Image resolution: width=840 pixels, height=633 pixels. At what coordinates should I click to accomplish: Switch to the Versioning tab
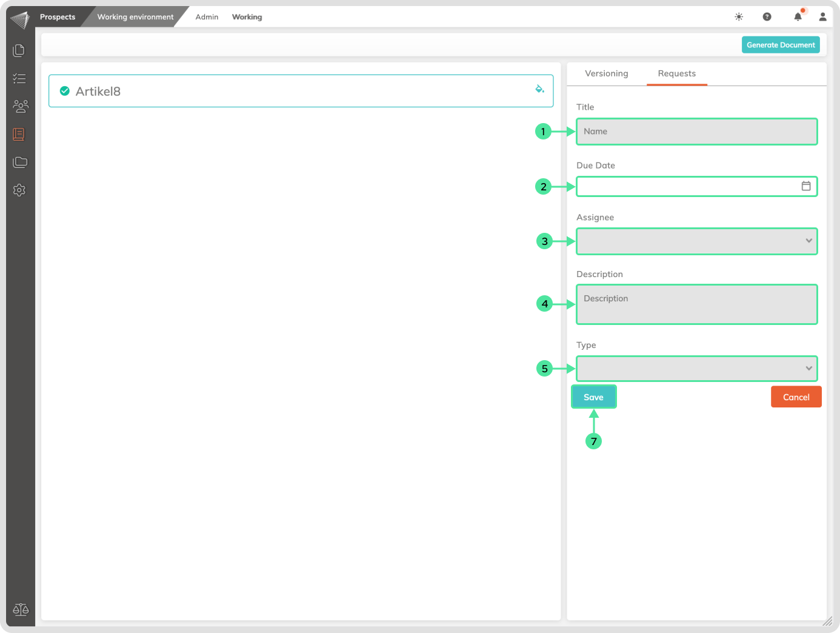pyautogui.click(x=606, y=73)
